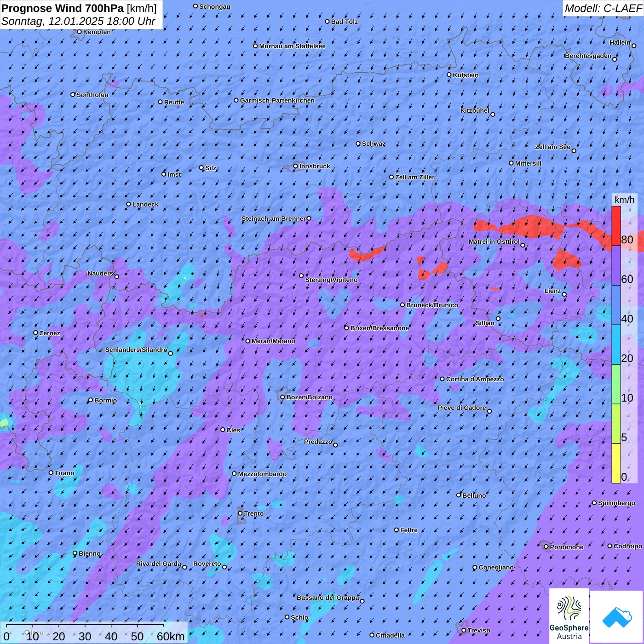Click the Trento city marker
Image resolution: width=644 pixels, height=644 pixels.
coord(240,513)
